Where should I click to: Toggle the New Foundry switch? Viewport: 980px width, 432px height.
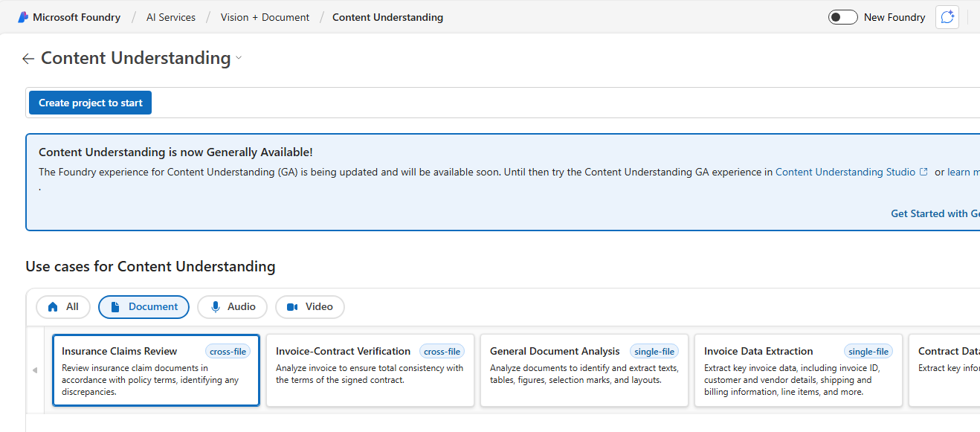[842, 16]
